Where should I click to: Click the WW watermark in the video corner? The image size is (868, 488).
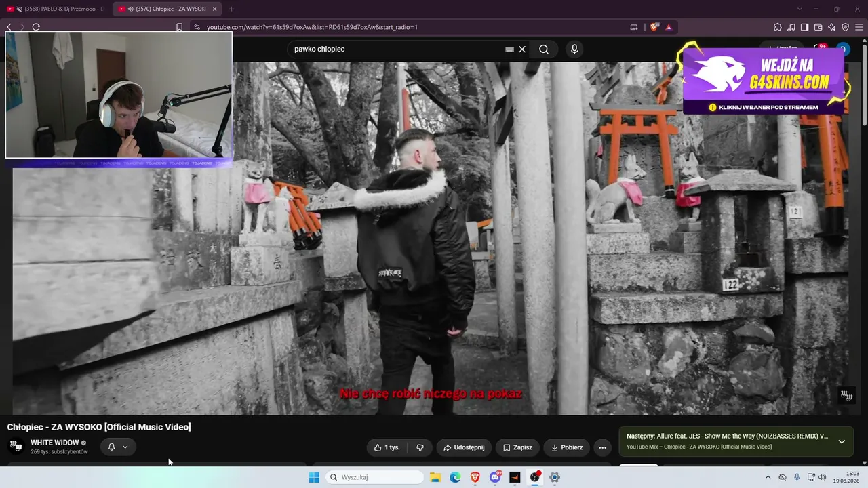point(846,395)
